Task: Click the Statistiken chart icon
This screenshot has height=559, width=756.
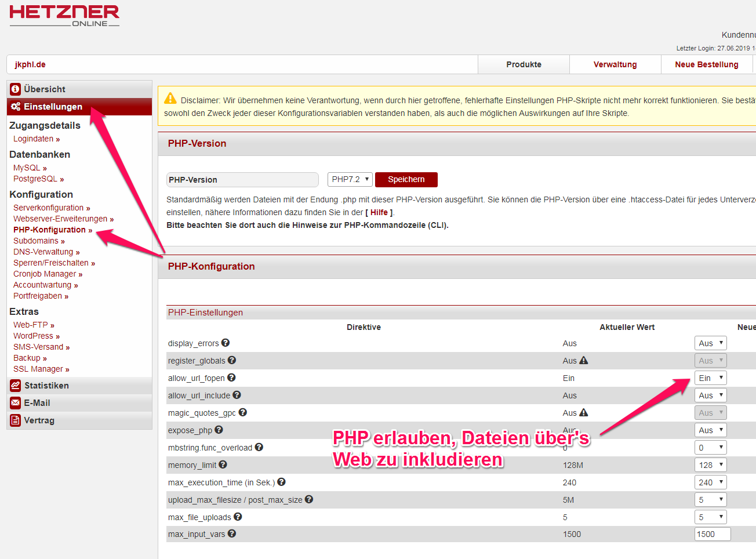Action: (x=16, y=385)
